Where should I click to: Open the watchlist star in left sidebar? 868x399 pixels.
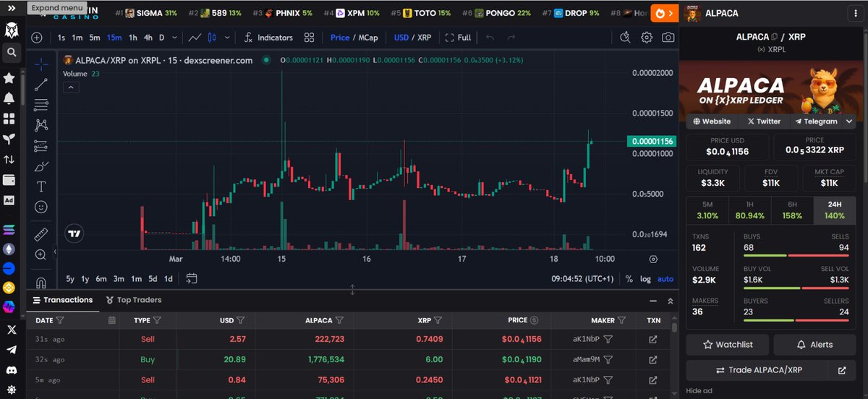tap(9, 77)
